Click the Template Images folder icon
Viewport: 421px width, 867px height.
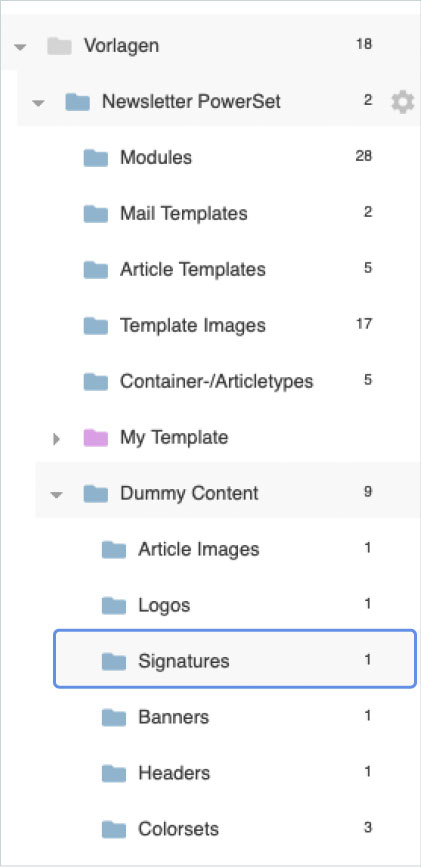(96, 325)
